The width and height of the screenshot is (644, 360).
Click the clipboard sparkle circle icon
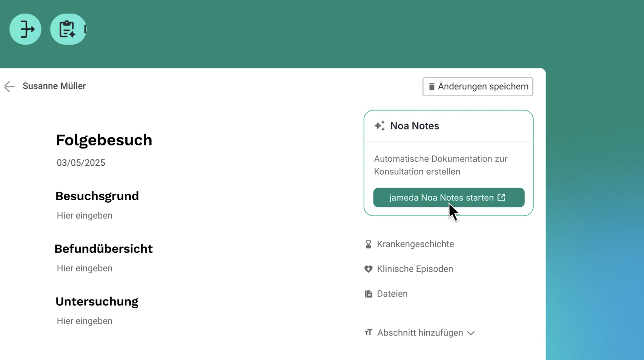click(x=68, y=29)
